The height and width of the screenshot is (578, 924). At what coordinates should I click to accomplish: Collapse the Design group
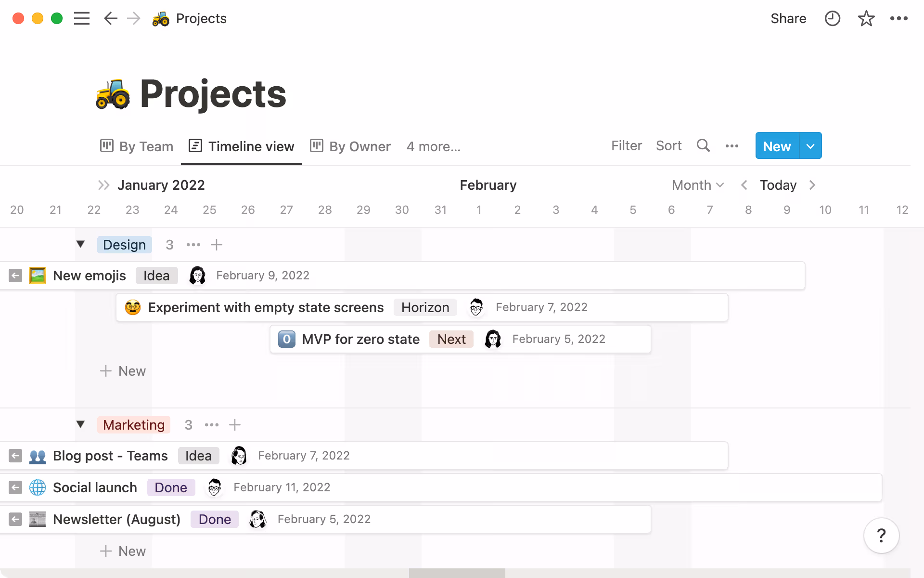[x=80, y=244]
